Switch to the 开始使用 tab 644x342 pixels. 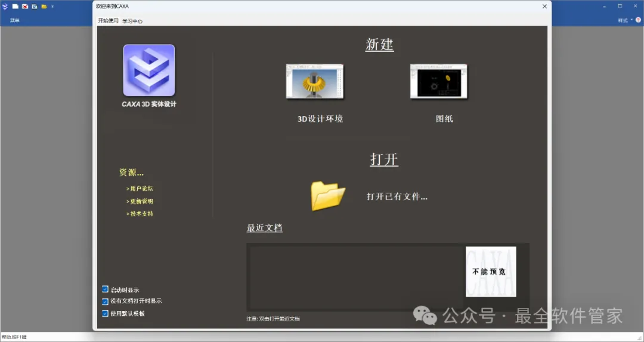coord(108,20)
